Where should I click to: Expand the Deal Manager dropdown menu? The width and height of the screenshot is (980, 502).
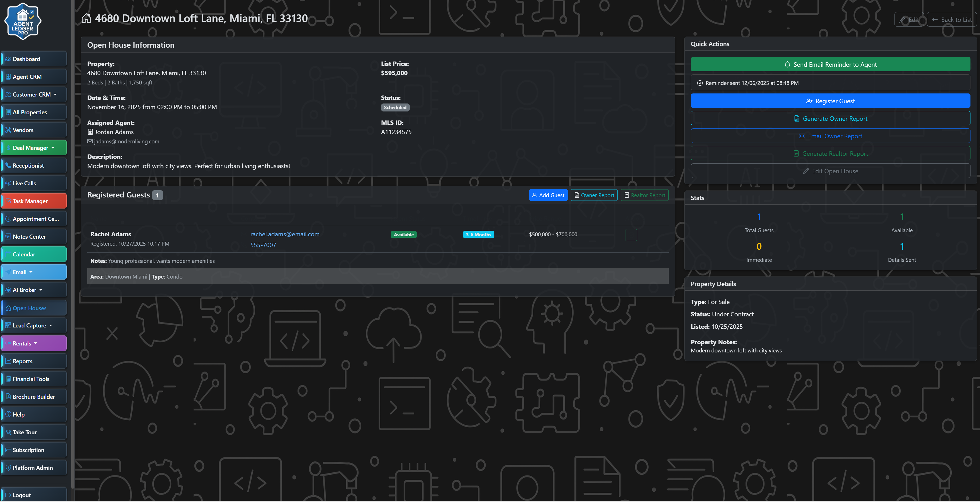tap(33, 148)
